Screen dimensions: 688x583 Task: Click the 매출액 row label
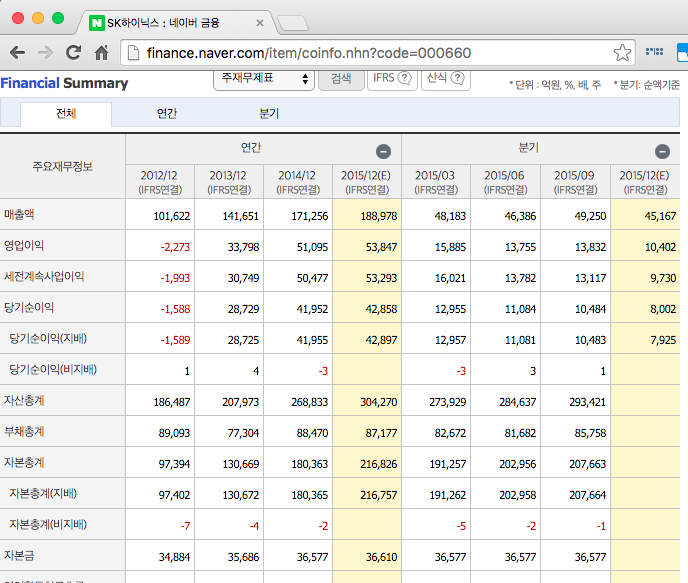tap(19, 215)
